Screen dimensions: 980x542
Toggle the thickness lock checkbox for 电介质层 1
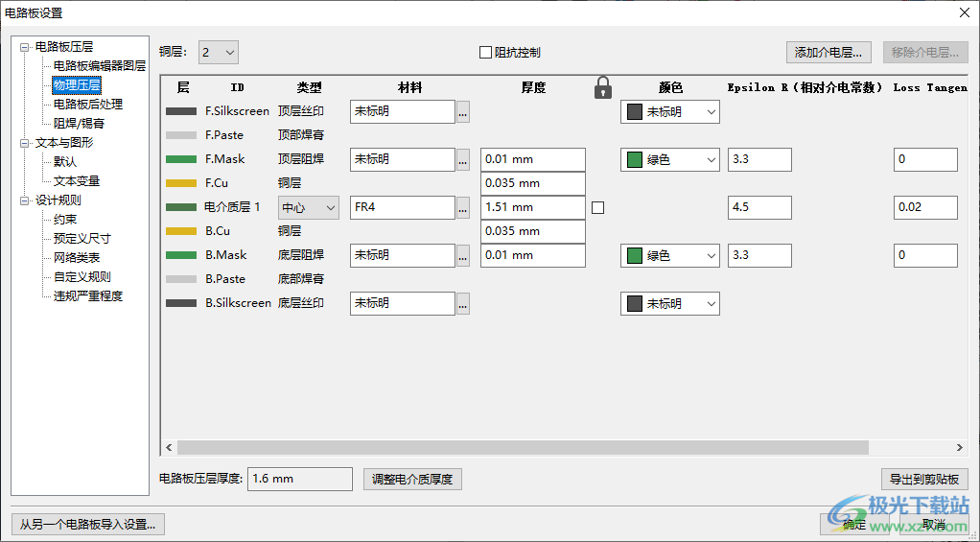[x=598, y=207]
